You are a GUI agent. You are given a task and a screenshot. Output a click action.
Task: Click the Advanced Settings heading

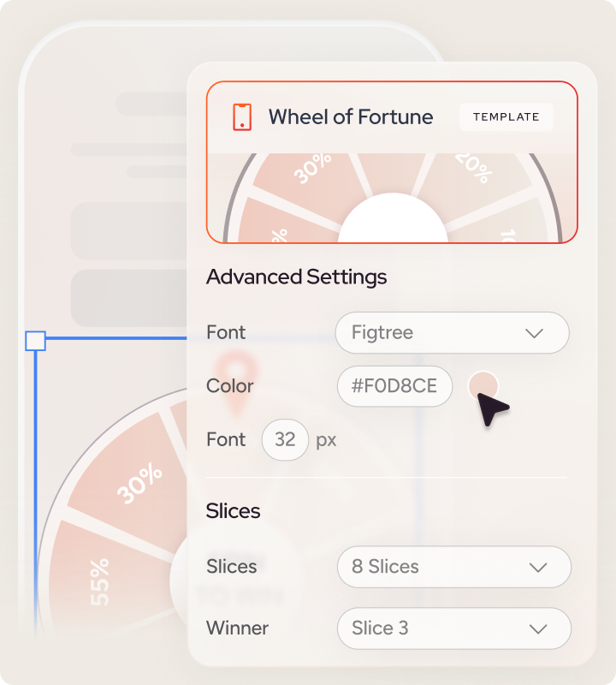296,277
